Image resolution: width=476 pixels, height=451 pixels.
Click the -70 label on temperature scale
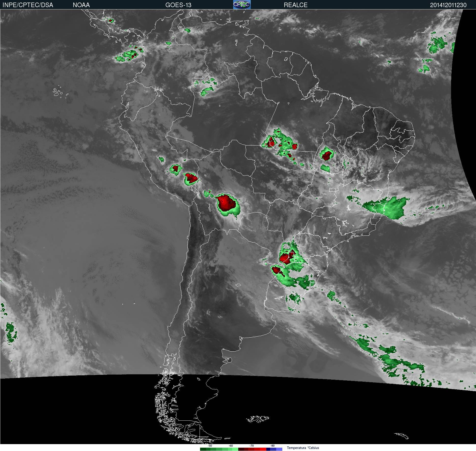pos(251,446)
